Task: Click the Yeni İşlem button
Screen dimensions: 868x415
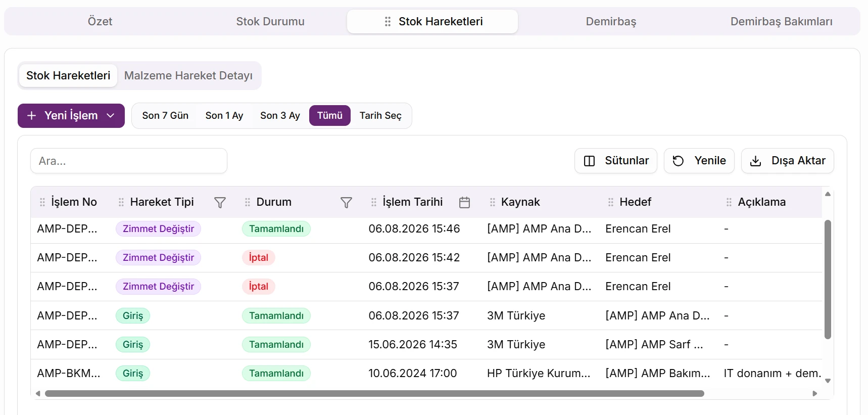Action: [x=71, y=116]
